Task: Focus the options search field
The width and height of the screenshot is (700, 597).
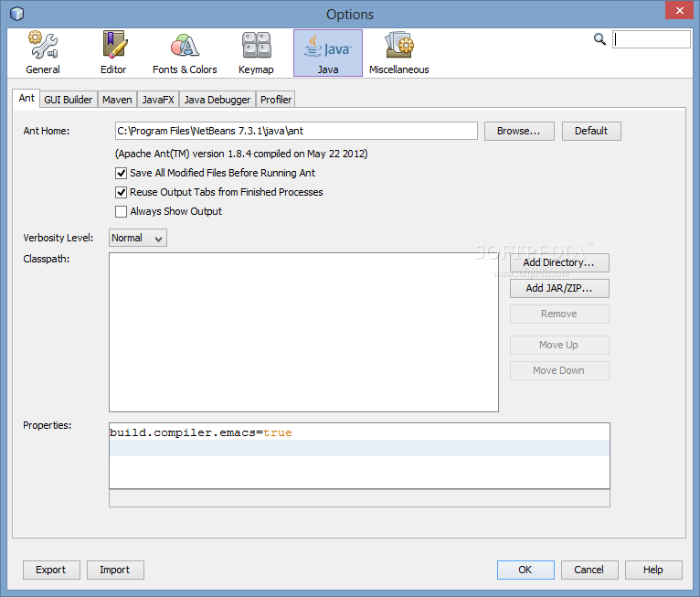Action: (x=652, y=39)
